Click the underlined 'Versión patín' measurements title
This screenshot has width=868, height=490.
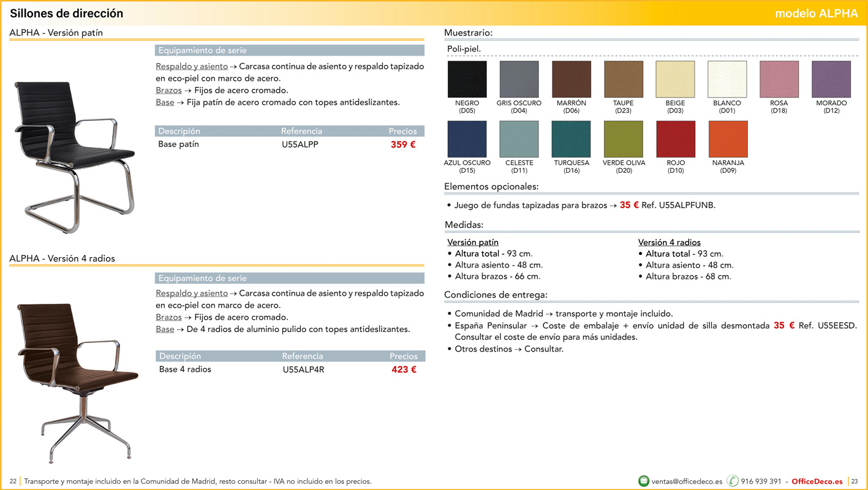coord(473,243)
